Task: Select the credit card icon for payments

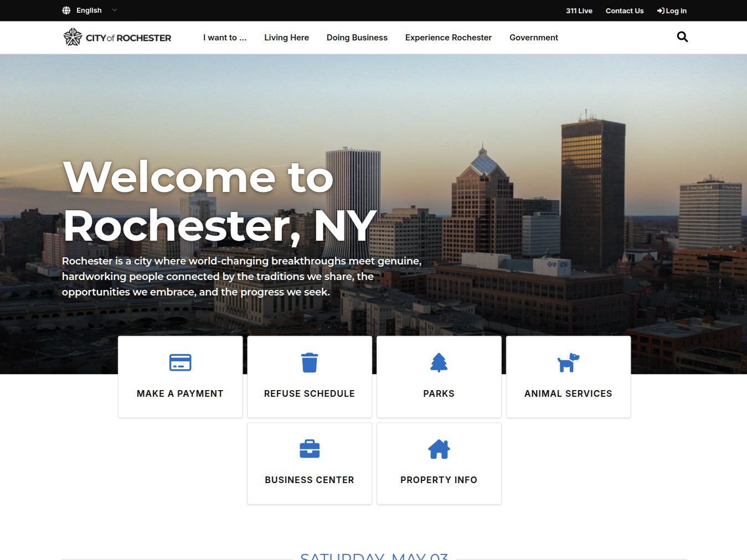Action: tap(180, 362)
